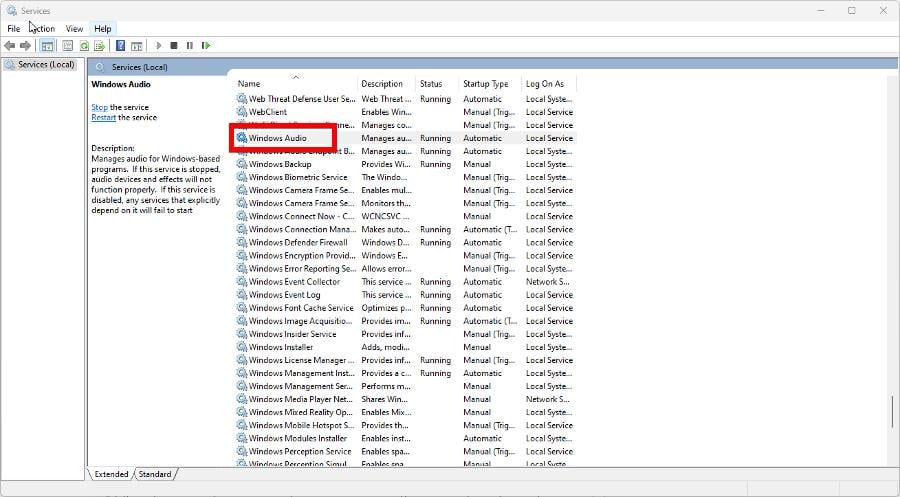Click the Start Service play icon
The height and width of the screenshot is (497, 900).
point(158,45)
